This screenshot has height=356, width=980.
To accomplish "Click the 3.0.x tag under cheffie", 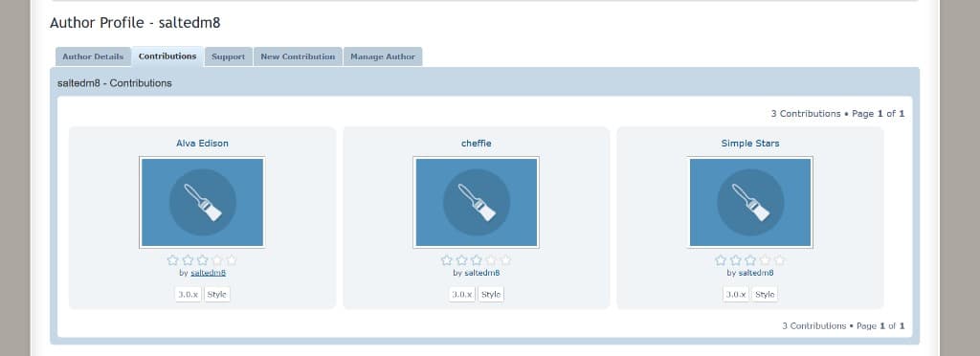I will (x=462, y=294).
